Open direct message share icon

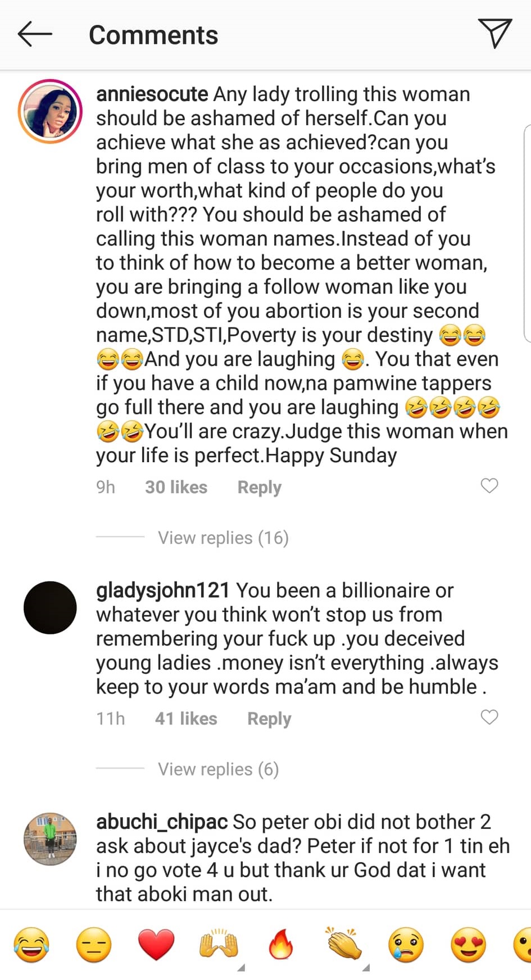494,33
